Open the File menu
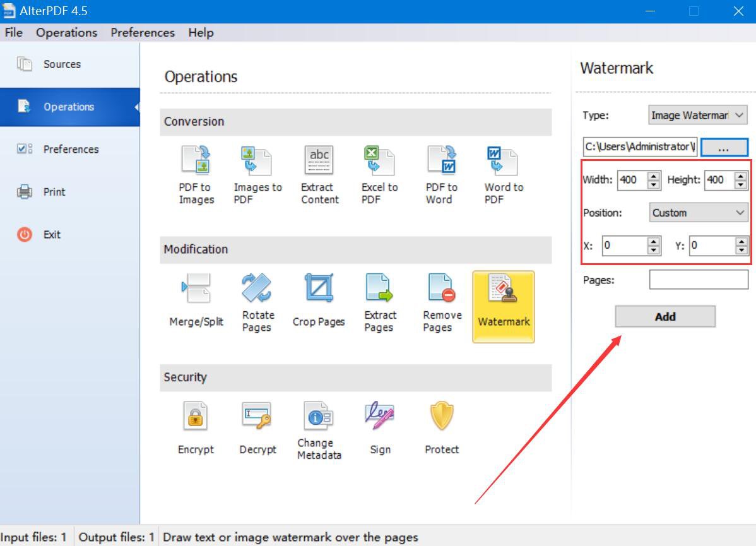Viewport: 756px width, 546px height. (13, 32)
